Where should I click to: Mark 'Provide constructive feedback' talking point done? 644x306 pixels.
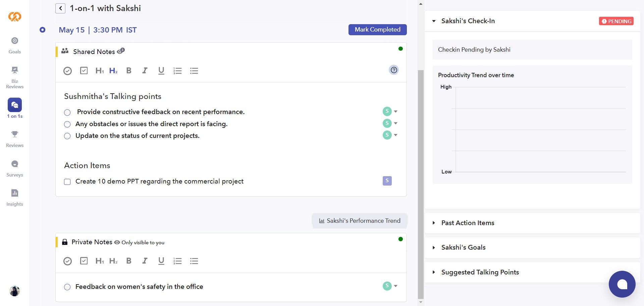pos(67,112)
